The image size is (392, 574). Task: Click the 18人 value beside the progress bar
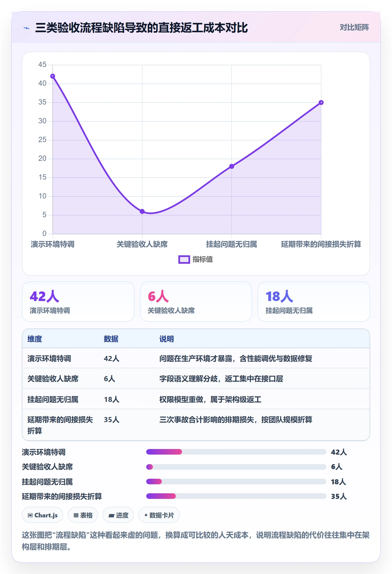(x=339, y=482)
